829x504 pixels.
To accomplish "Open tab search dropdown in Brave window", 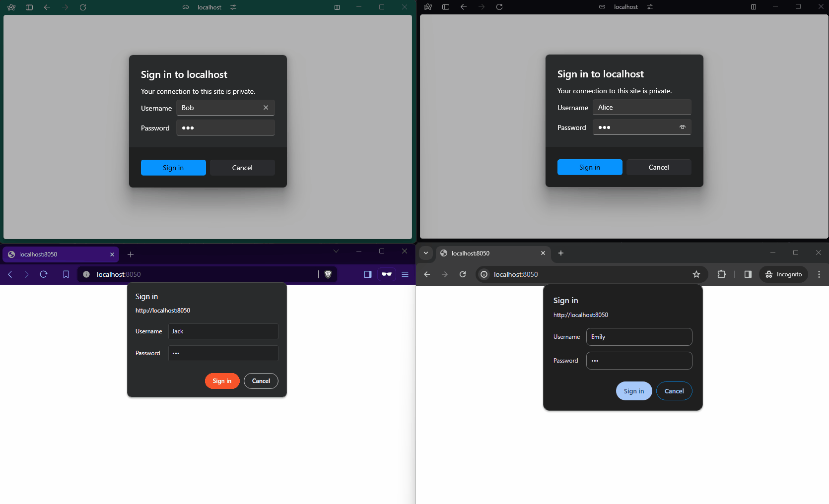I will click(x=336, y=251).
